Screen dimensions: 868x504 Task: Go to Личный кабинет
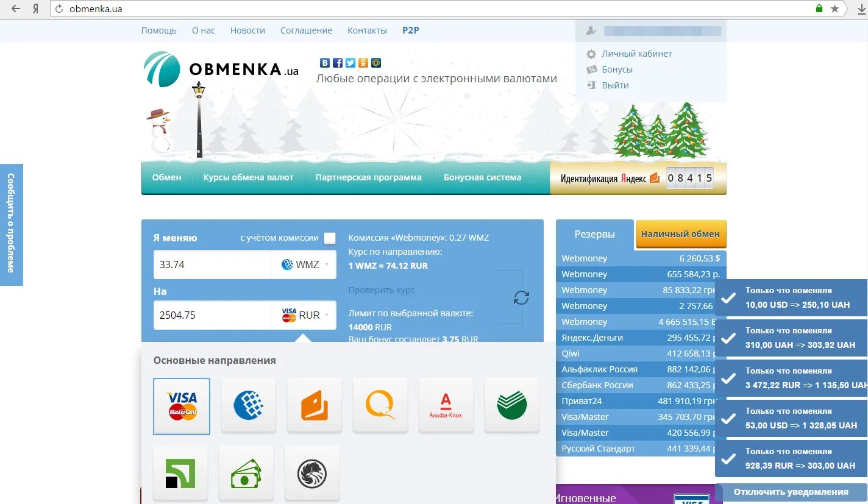pyautogui.click(x=637, y=54)
